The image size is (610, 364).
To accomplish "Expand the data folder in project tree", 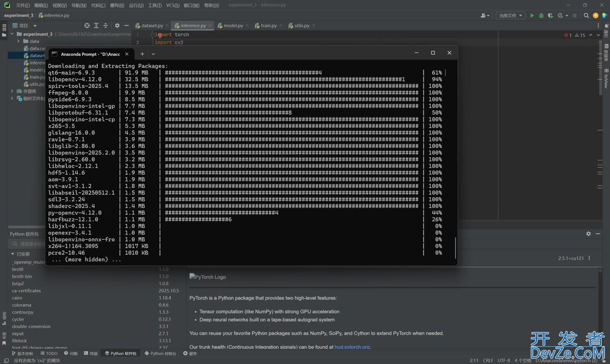I will [x=19, y=41].
